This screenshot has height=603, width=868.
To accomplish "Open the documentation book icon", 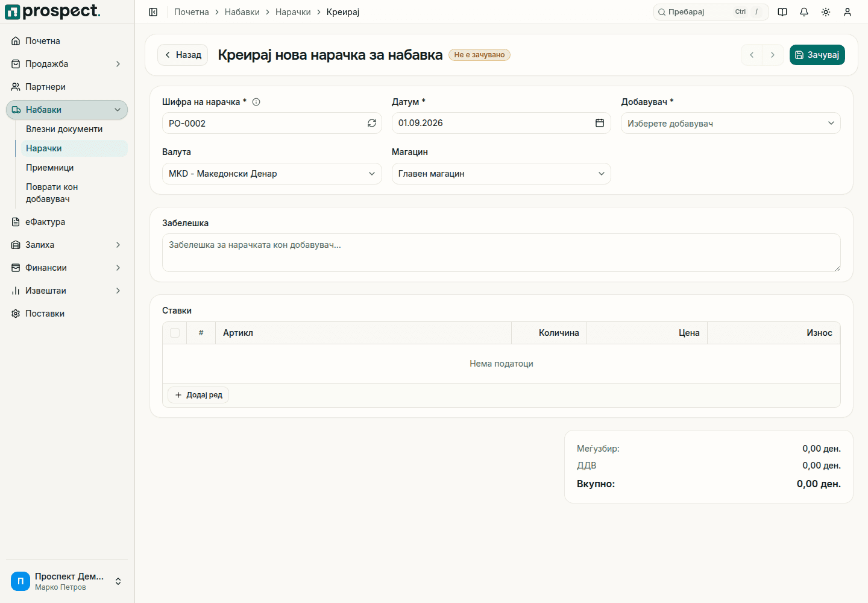I will 782,12.
